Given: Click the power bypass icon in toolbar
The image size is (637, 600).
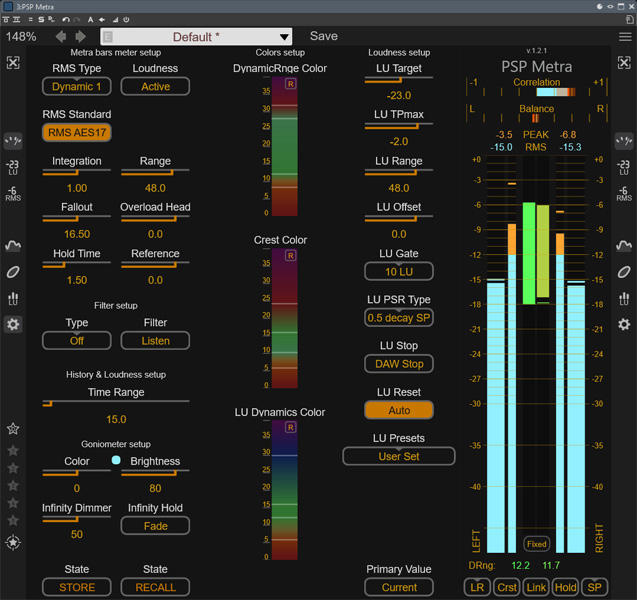Looking at the screenshot, I should point(126,19).
